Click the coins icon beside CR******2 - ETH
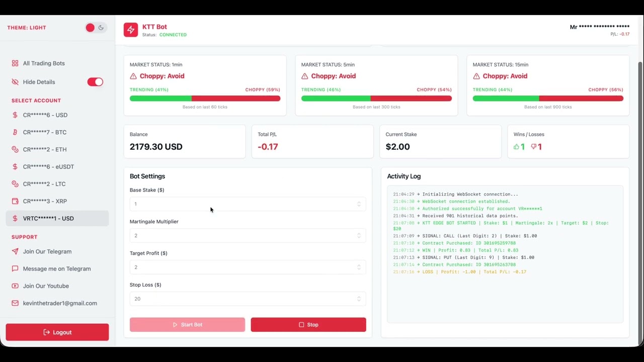 [x=15, y=149]
